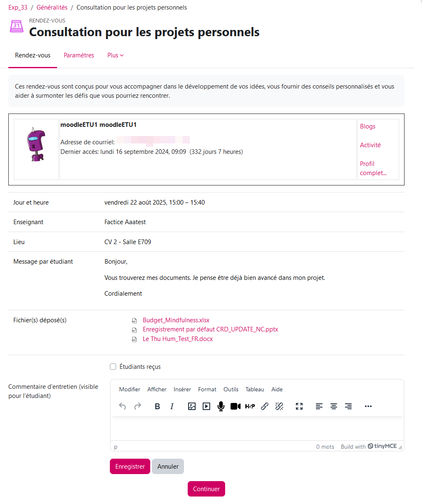Screen dimensions: 422x504
Task: Open the Insérer editor menu
Action: 182,389
